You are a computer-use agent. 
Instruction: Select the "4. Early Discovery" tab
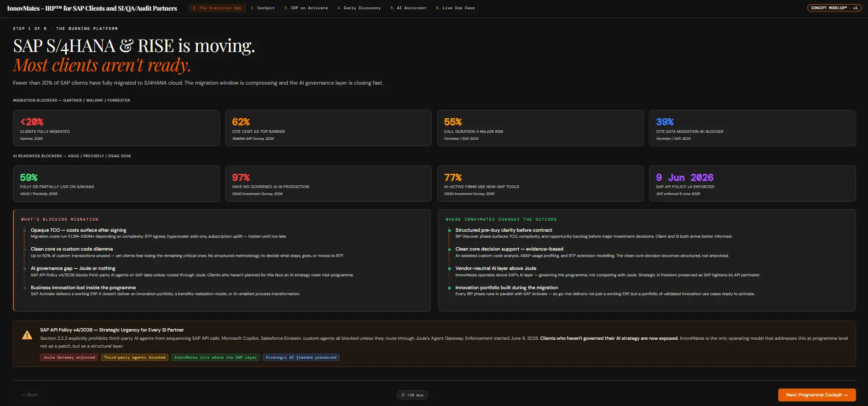[x=359, y=8]
